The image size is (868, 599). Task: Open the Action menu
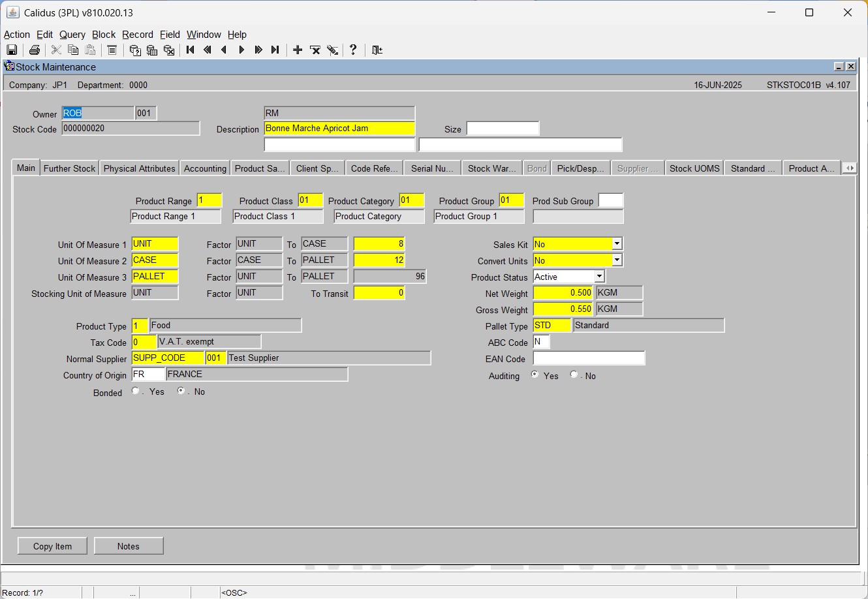point(17,35)
